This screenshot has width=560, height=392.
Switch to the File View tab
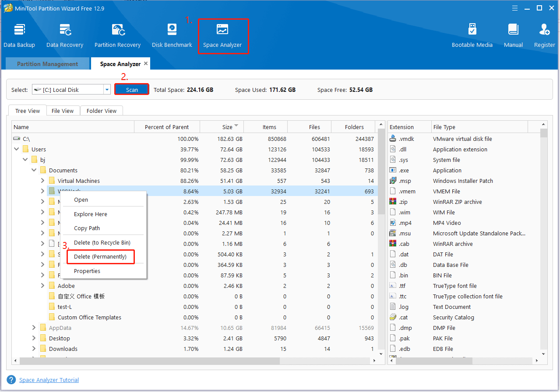click(63, 111)
